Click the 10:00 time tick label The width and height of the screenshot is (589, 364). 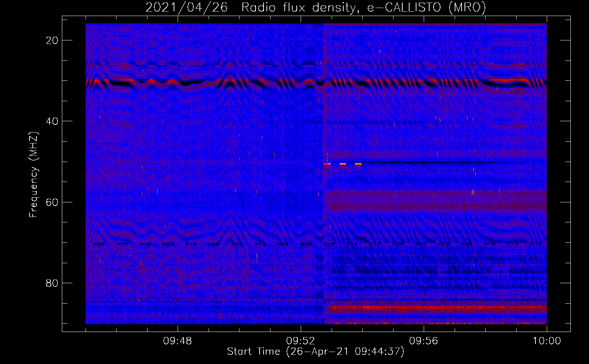[x=547, y=341]
